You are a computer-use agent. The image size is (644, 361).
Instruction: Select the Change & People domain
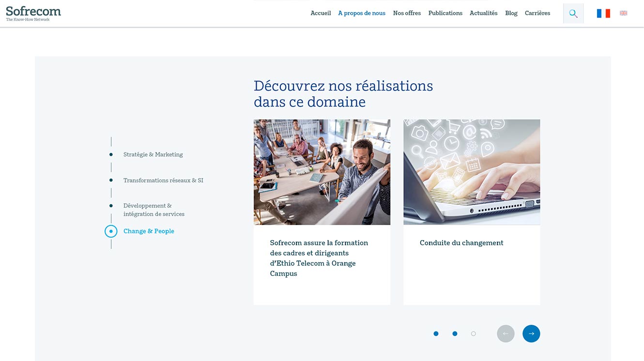point(149,231)
